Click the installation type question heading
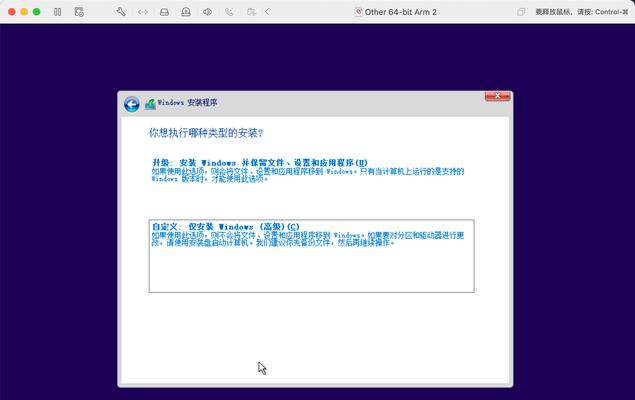Viewport: 635px width, 400px height. [206, 133]
